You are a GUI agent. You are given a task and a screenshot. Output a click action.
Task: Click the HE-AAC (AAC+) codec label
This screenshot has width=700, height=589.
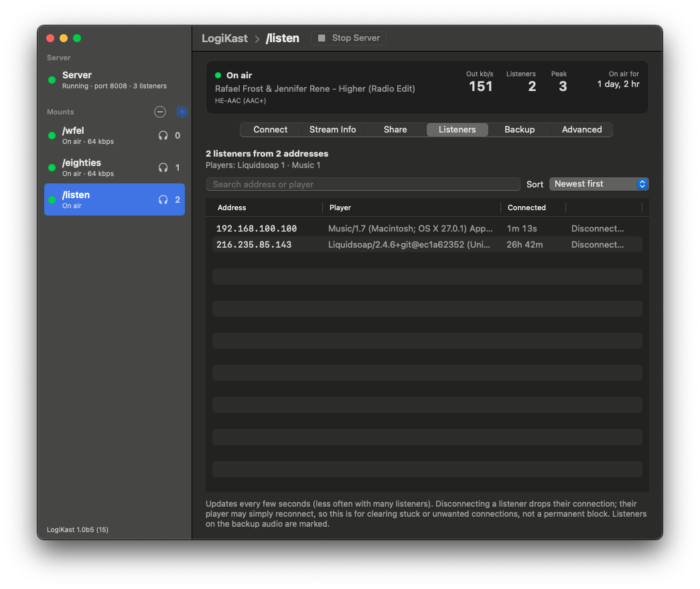point(240,101)
